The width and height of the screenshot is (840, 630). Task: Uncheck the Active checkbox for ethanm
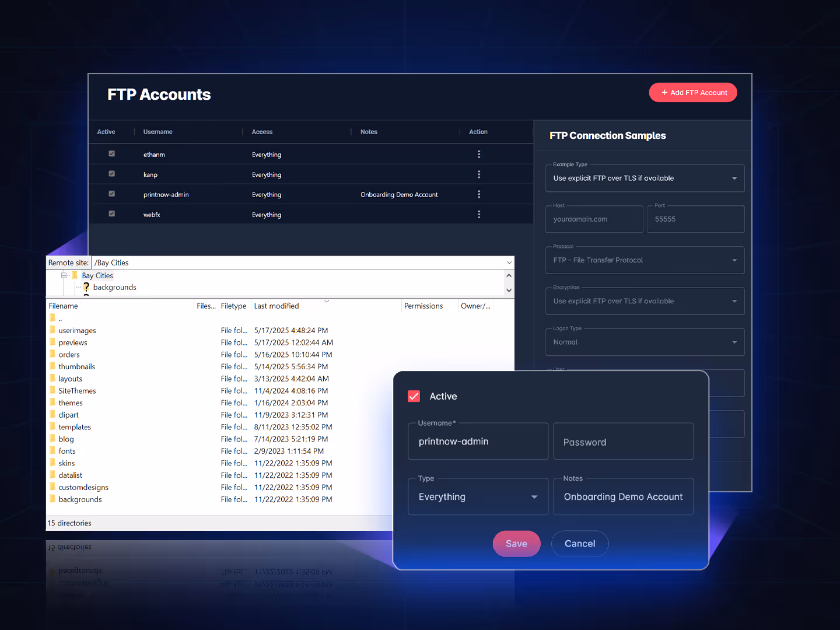111,153
